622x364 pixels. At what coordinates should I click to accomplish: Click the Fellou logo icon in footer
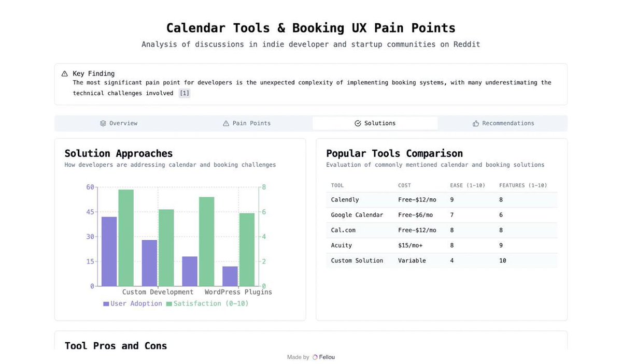pos(315,357)
